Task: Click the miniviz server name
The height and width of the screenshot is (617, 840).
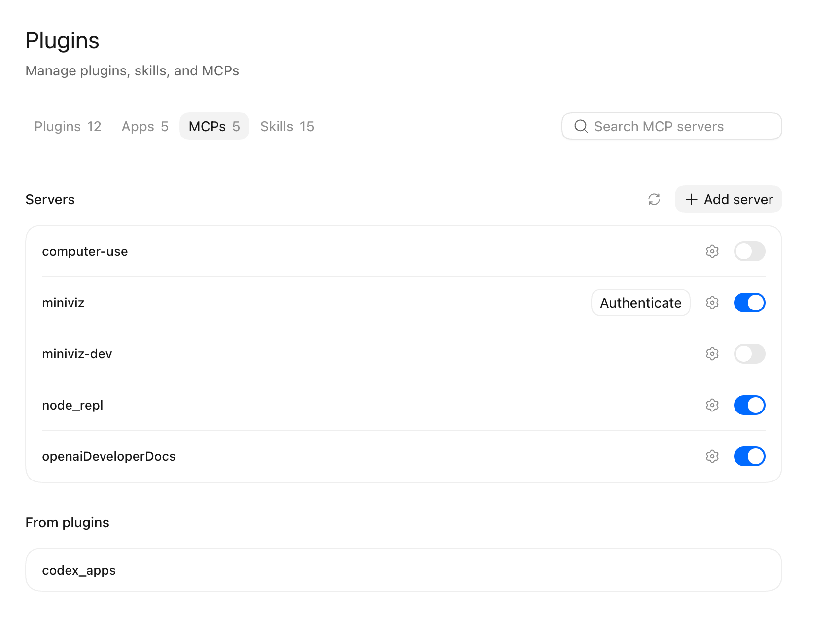Action: [x=63, y=303]
